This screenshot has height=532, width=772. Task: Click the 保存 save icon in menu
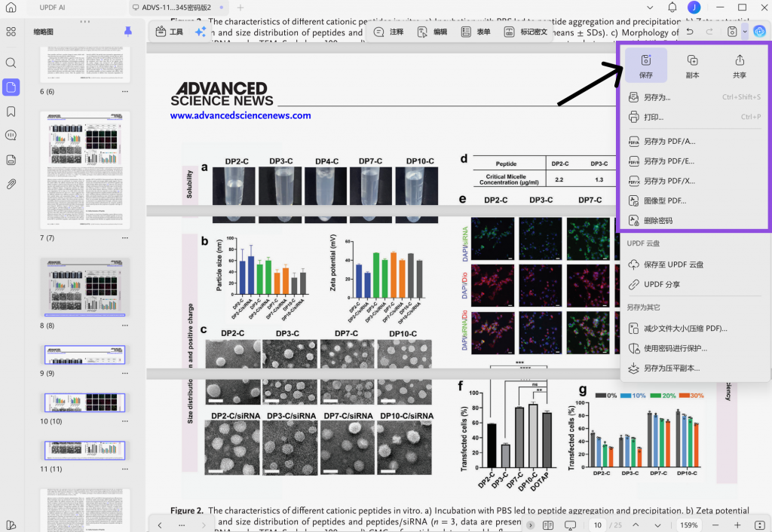[645, 66]
